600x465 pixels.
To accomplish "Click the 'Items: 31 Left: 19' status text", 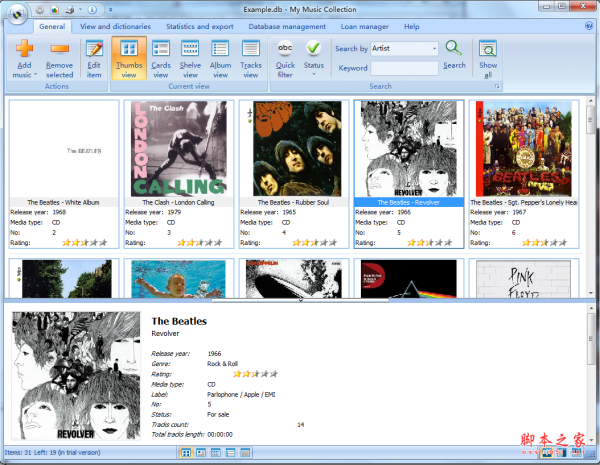I will point(52,452).
